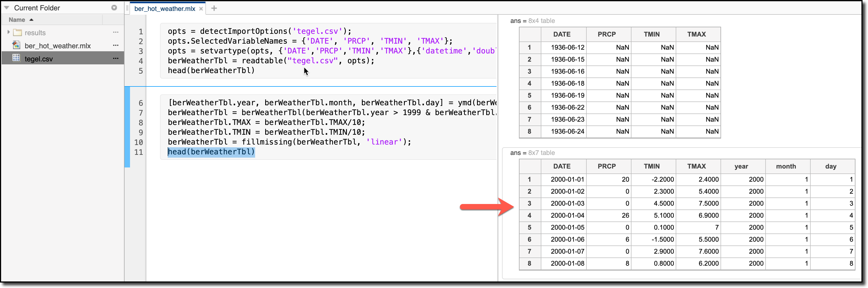868x288 pixels.
Task: Click the name-sort ascending arrow
Action: (x=31, y=20)
